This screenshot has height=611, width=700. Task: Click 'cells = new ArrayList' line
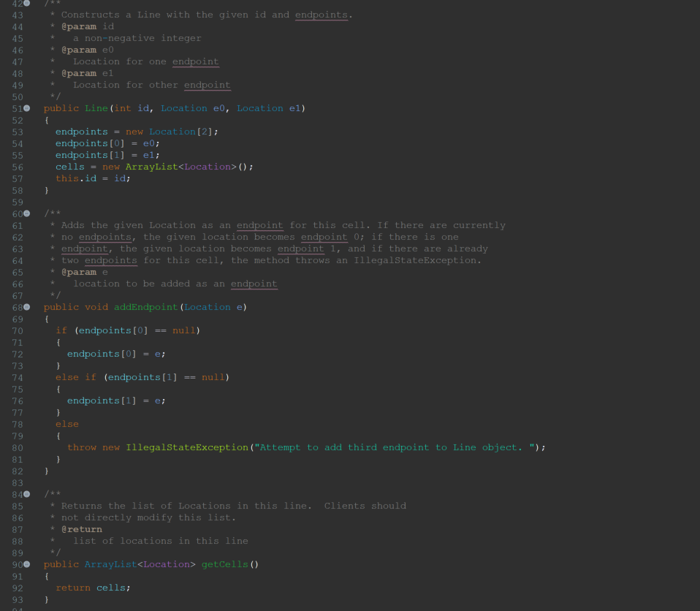154,167
